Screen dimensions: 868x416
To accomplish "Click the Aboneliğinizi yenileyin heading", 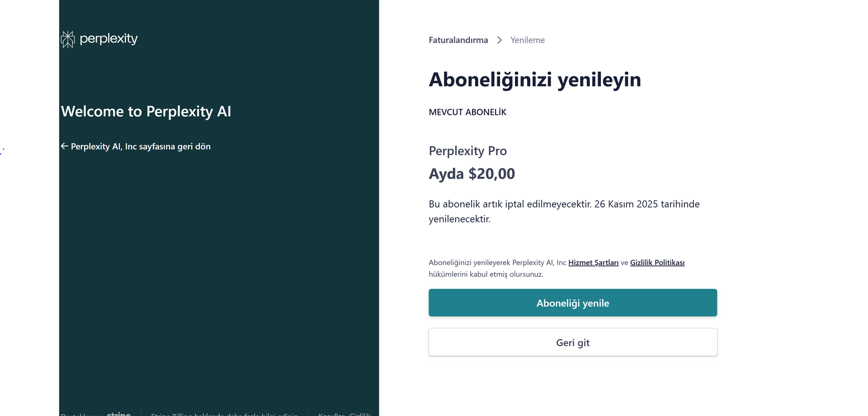I will tap(534, 80).
